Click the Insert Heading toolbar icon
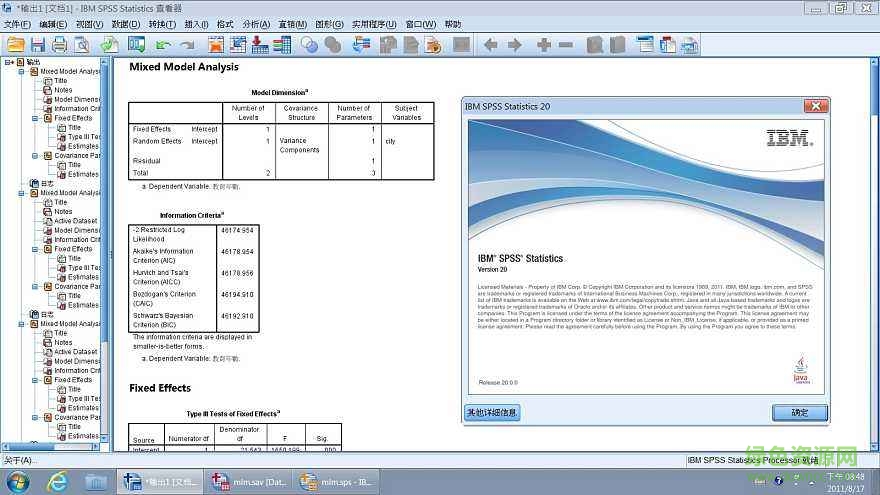The height and width of the screenshot is (495, 880). point(645,45)
